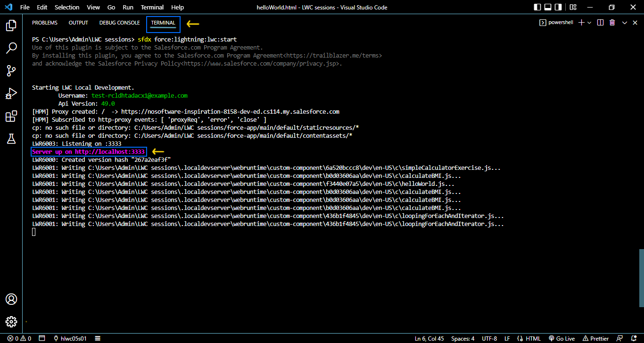This screenshot has width=644, height=343.
Task: Switch to the PROBLEMS tab
Action: [x=45, y=23]
